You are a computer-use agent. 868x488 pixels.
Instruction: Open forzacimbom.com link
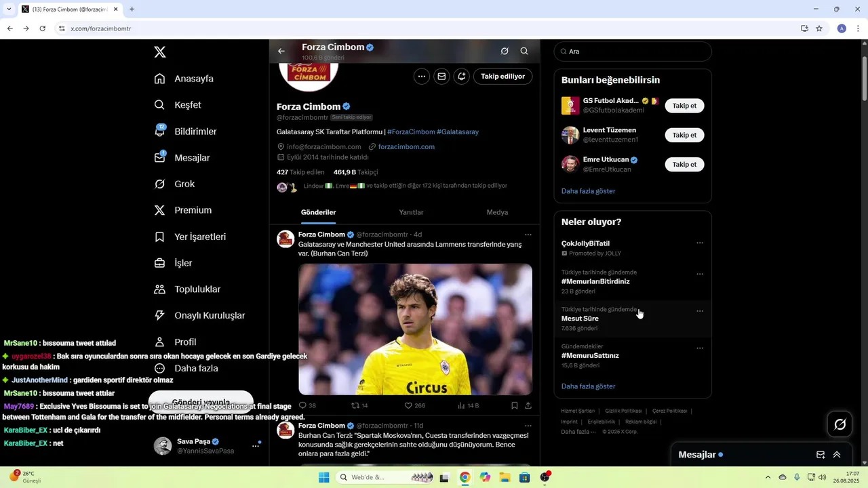[x=406, y=146]
